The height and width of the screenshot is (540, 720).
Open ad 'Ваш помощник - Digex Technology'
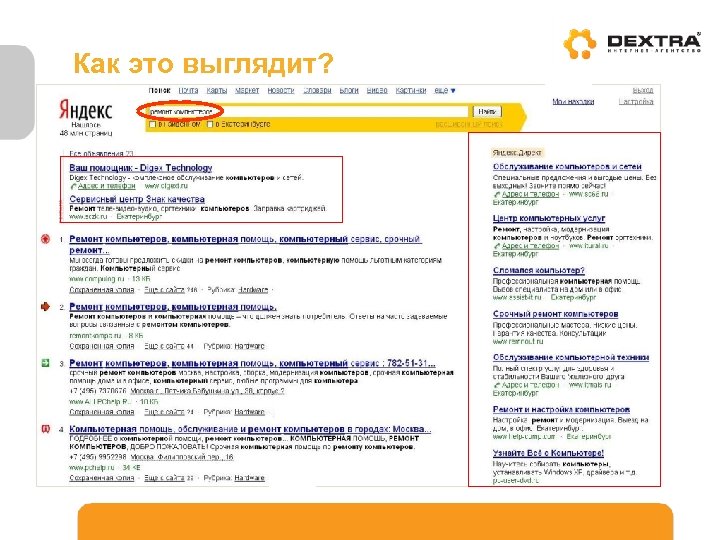pos(141,168)
